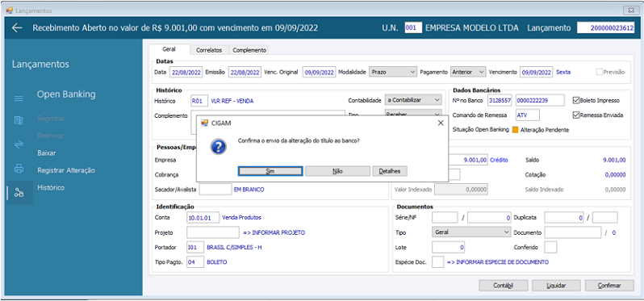This screenshot has width=644, height=301.
Task: Click the '=> INFORMAR PROJETO' hint text
Action: 274,232
